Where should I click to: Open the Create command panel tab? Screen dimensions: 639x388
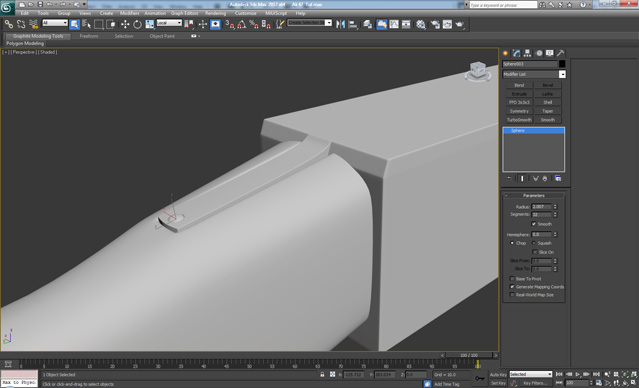(x=506, y=53)
